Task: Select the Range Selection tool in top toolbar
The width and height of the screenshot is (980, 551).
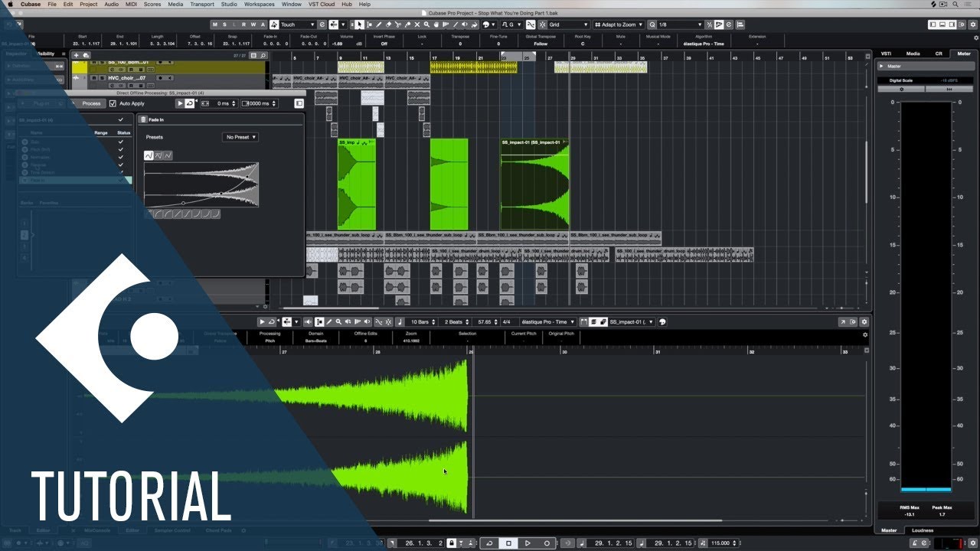Action: tap(369, 24)
